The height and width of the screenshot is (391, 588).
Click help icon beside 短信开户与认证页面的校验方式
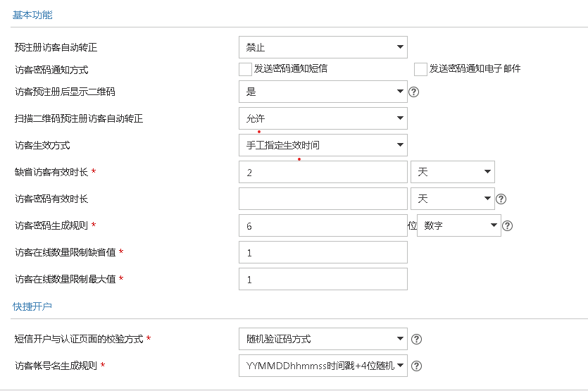[416, 340]
